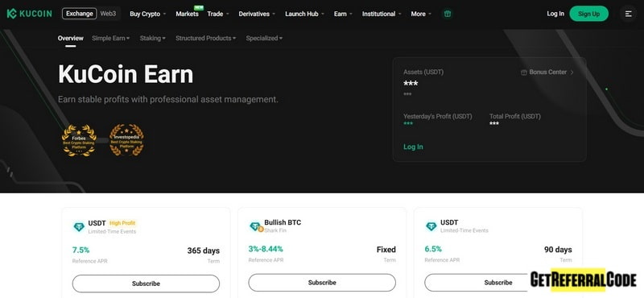Expand the Buy Crypto menu
644x298 pixels.
[x=148, y=14]
